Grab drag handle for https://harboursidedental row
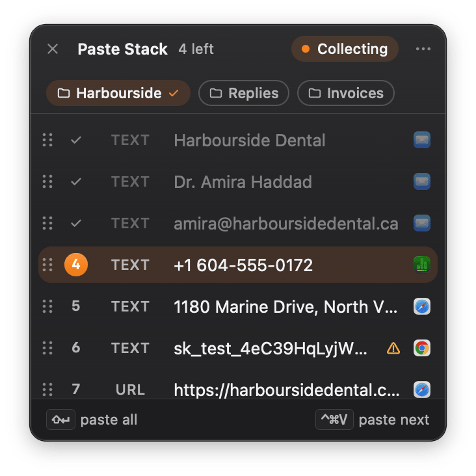 click(47, 390)
